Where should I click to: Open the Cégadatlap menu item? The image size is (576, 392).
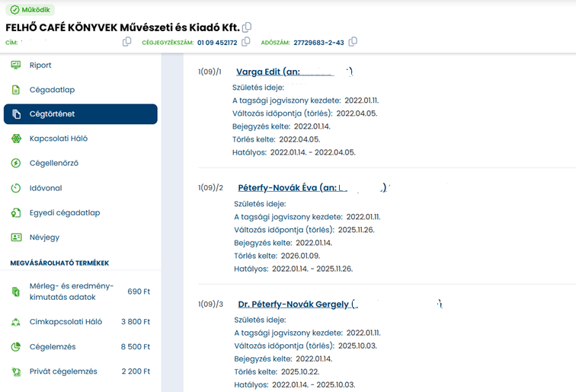tap(52, 90)
